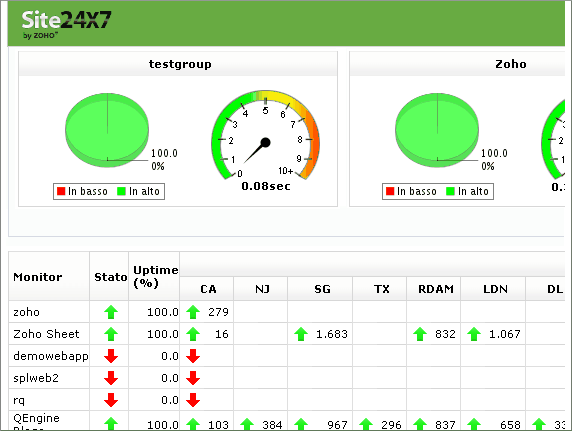Click the Zoho group availability pie chart
The width and height of the screenshot is (572, 431).
point(437,130)
